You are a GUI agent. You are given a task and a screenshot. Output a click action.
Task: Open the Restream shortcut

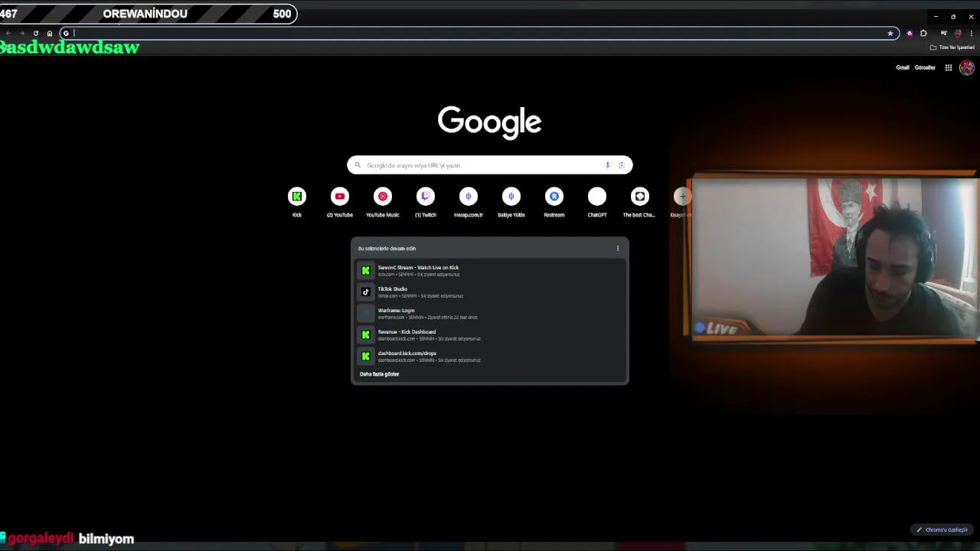[554, 197]
